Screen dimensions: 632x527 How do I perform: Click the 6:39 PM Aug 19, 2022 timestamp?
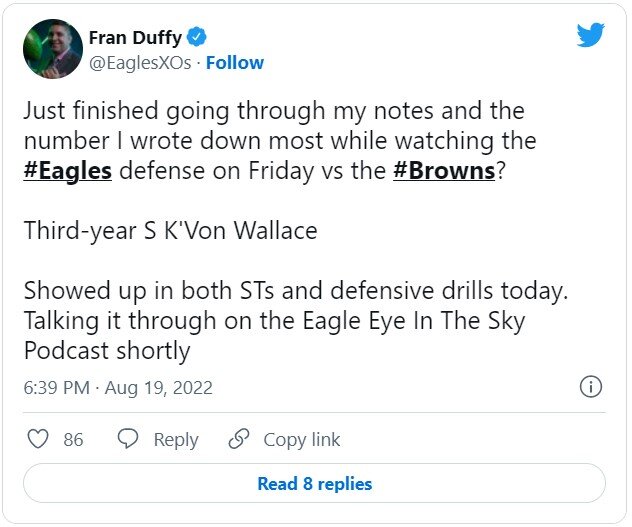tap(118, 387)
